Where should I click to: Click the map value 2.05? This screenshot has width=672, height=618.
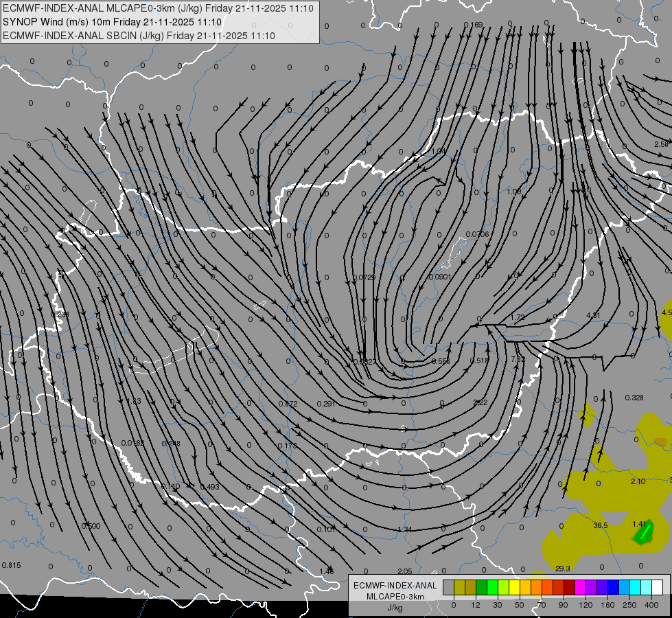pyautogui.click(x=404, y=571)
